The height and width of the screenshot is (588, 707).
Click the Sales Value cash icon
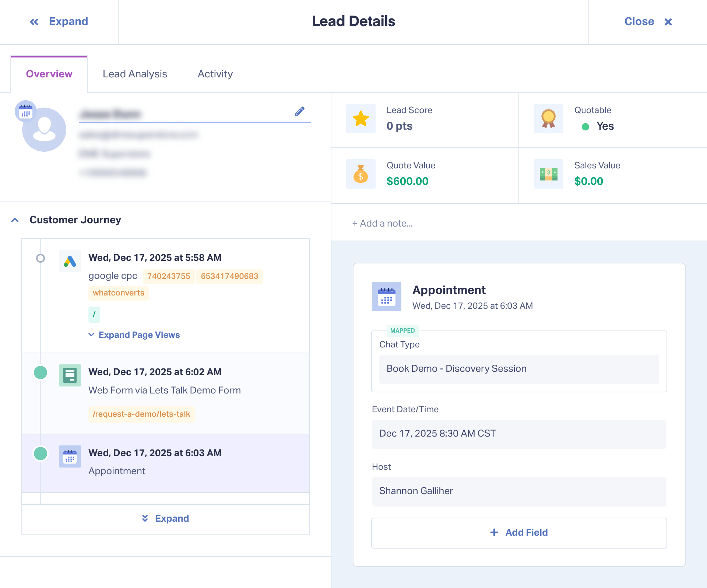pyautogui.click(x=548, y=174)
